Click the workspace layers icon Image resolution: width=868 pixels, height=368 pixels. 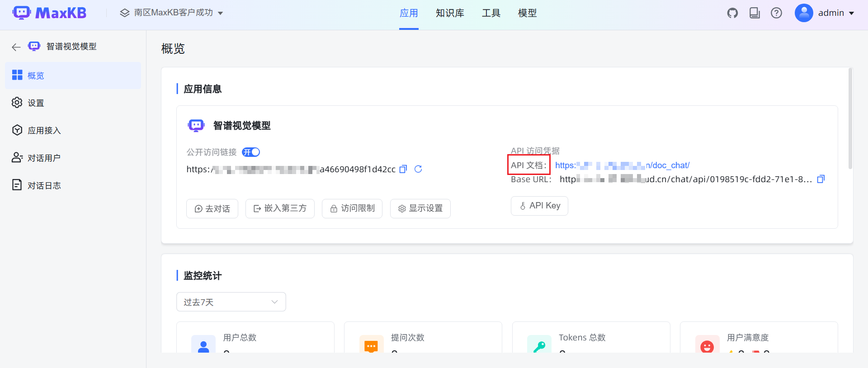tap(125, 13)
